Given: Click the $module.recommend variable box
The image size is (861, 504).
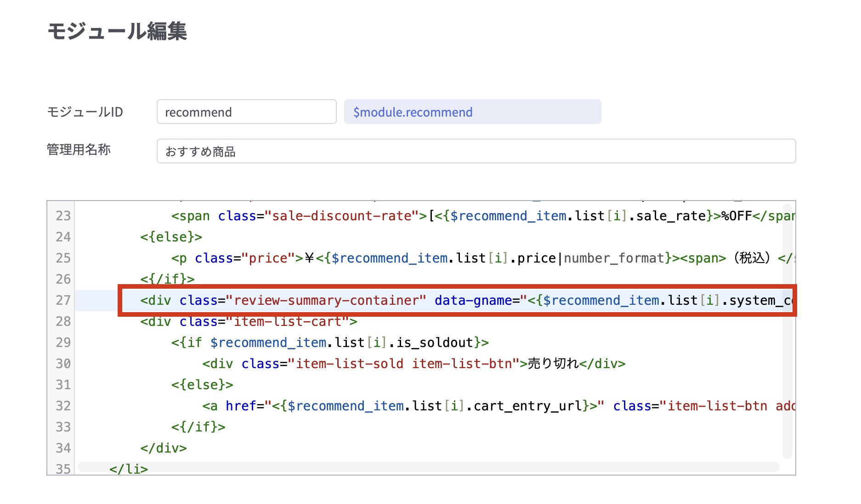Looking at the screenshot, I should 472,112.
